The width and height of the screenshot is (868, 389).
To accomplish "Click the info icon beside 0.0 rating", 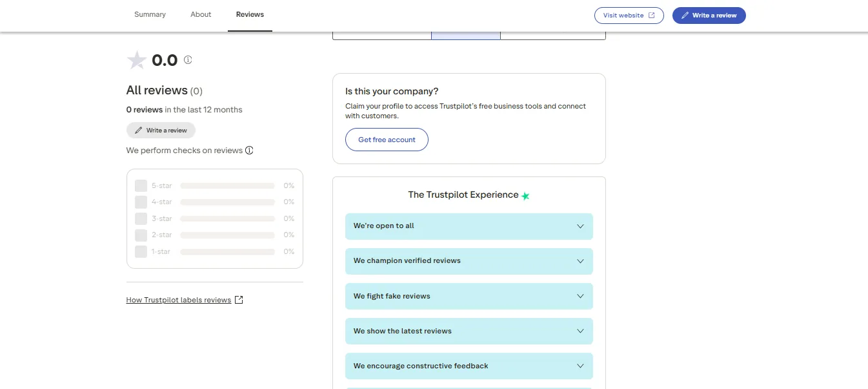I will pos(188,59).
